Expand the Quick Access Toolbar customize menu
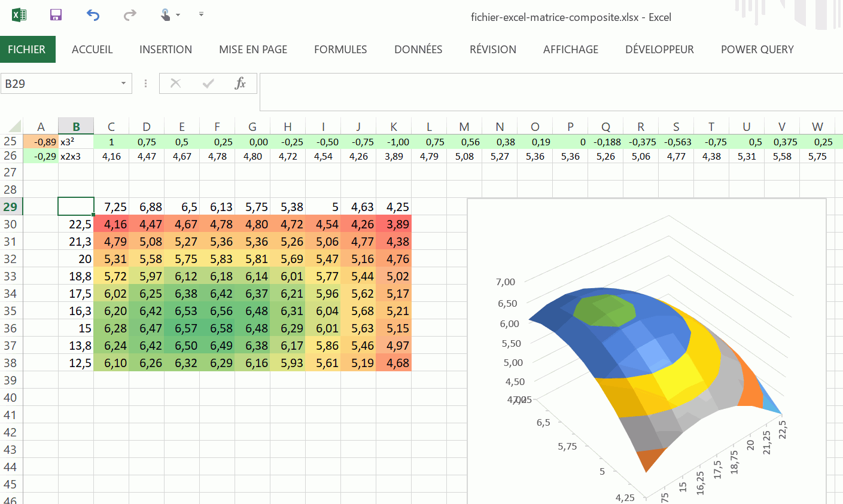This screenshot has width=843, height=504. [201, 14]
